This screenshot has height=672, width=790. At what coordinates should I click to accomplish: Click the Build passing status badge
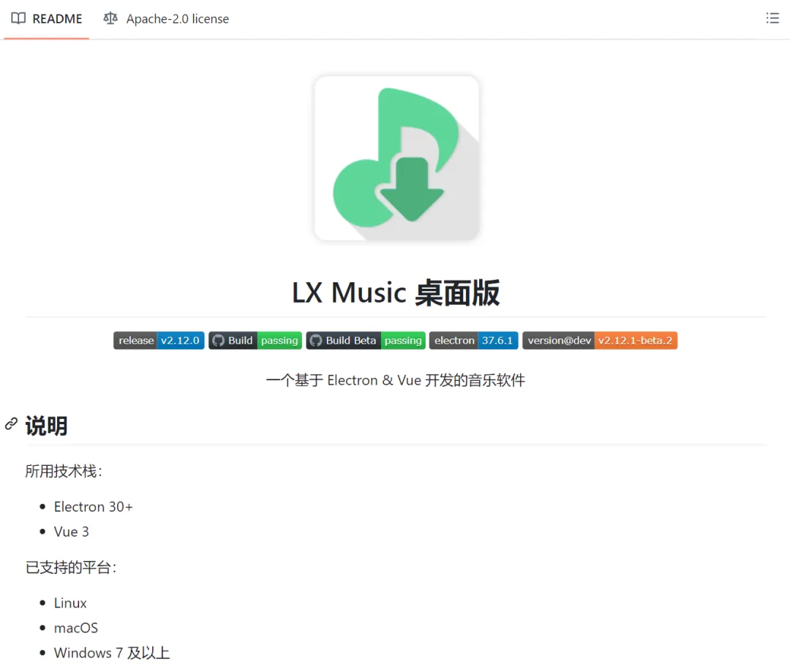(x=255, y=341)
